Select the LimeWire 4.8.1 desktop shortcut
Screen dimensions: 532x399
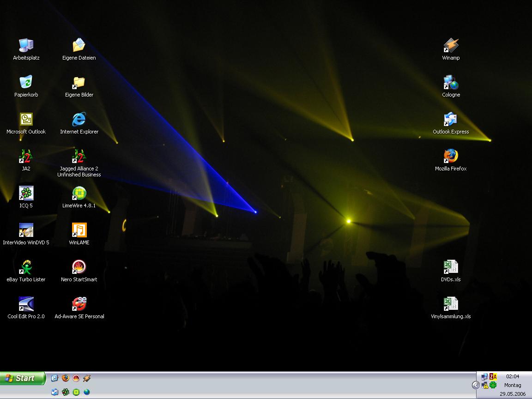(x=79, y=193)
